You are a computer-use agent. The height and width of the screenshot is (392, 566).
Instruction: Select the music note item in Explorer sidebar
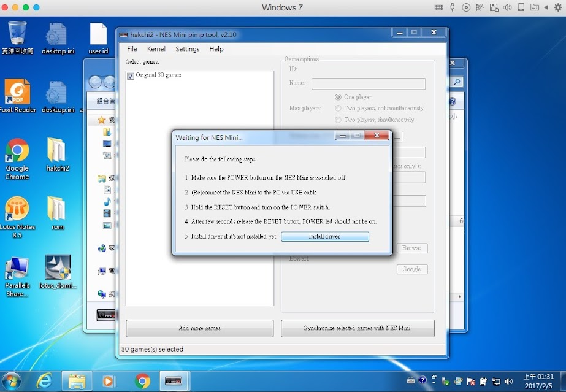[107, 201]
